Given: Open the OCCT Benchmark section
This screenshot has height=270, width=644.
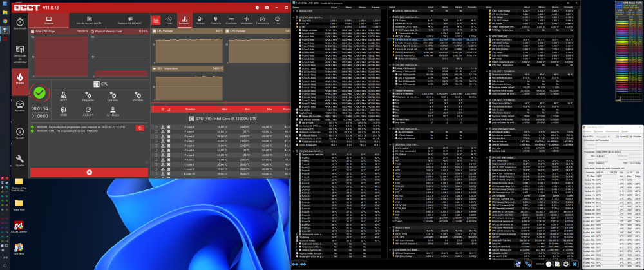Looking at the screenshot, I should [20, 24].
